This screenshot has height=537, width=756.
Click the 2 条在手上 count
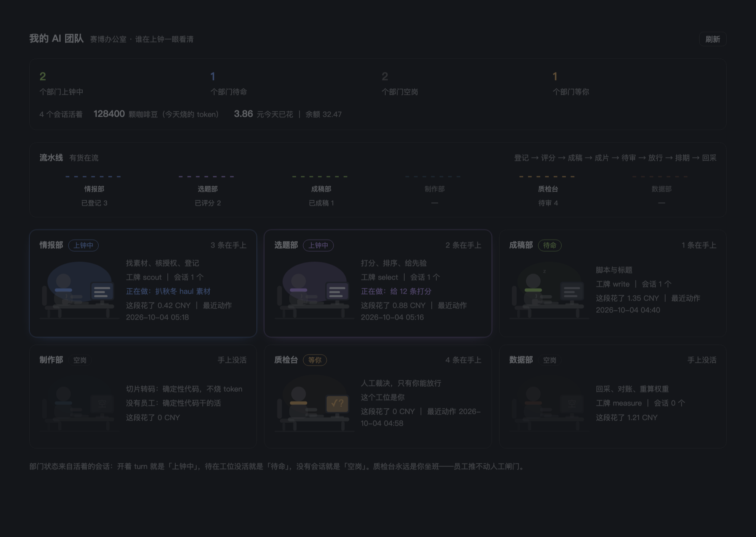click(x=463, y=245)
